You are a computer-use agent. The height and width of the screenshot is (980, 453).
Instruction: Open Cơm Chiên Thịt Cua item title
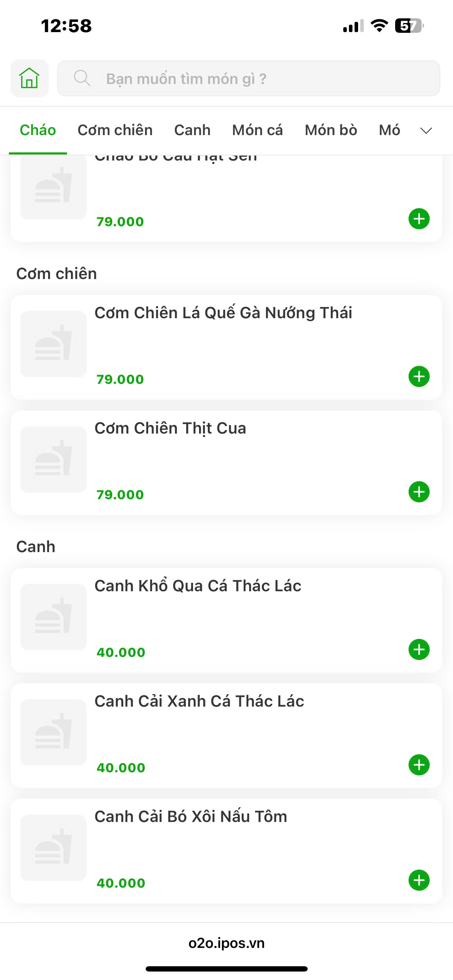170,428
